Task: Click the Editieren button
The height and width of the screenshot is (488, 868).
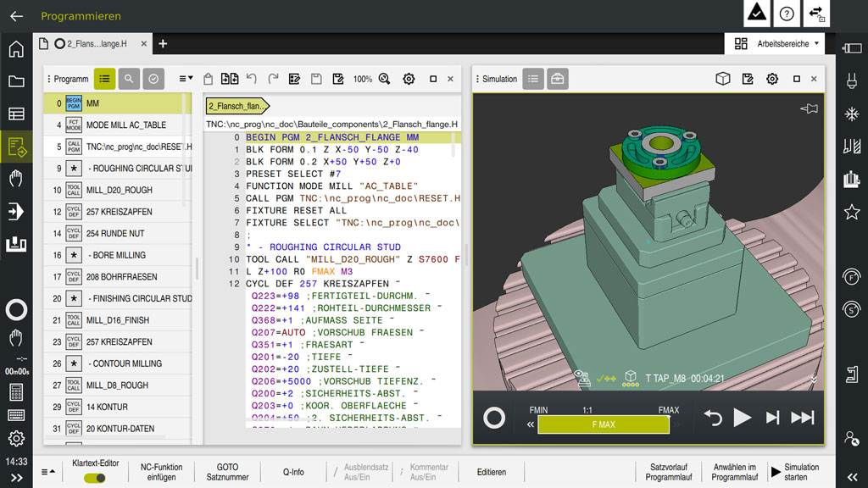Action: [492, 472]
